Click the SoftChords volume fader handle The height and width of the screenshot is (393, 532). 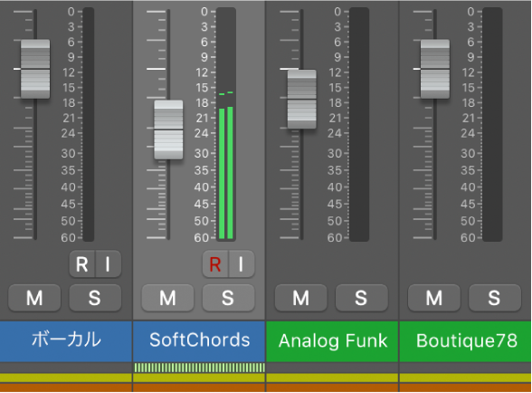coord(168,129)
